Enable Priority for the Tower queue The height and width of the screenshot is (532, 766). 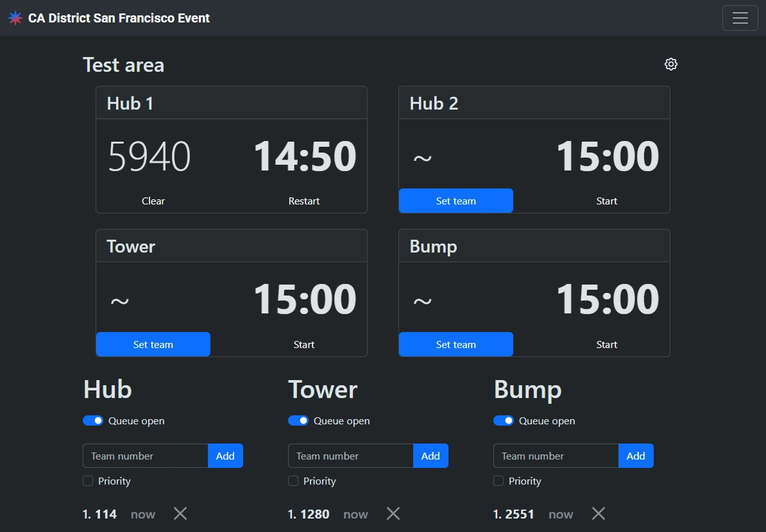point(293,481)
